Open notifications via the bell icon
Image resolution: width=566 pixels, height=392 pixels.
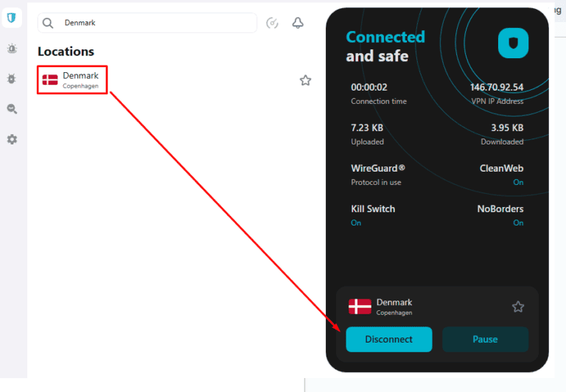[298, 23]
